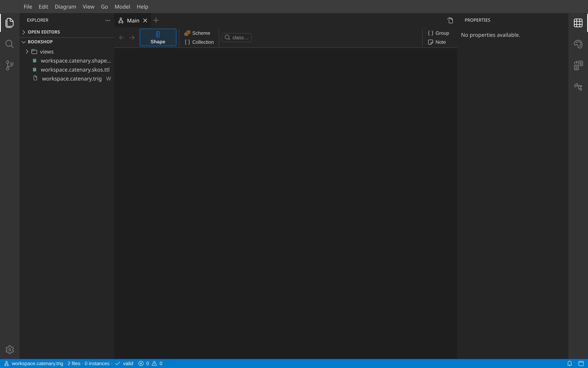
Task: Open workspace.catenary.trig file
Action: tap(67, 79)
